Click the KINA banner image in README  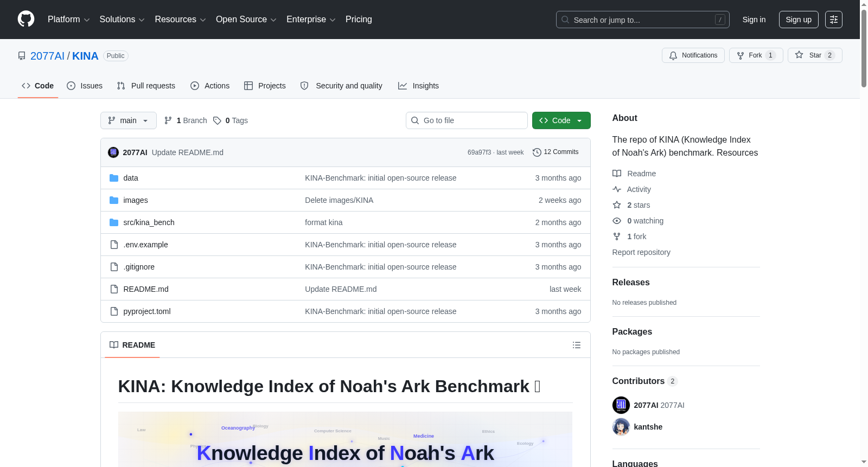click(x=345, y=439)
